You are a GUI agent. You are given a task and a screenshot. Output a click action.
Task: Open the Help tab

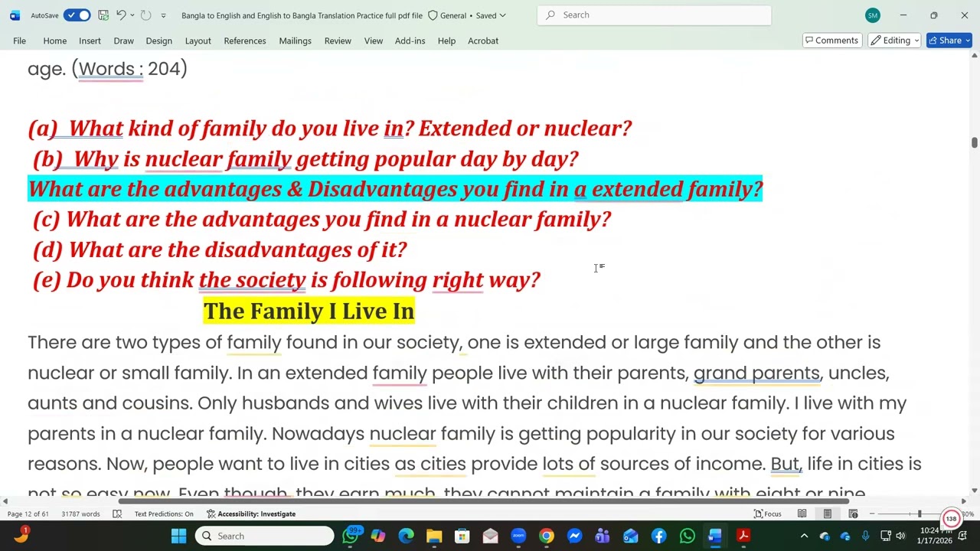click(446, 41)
